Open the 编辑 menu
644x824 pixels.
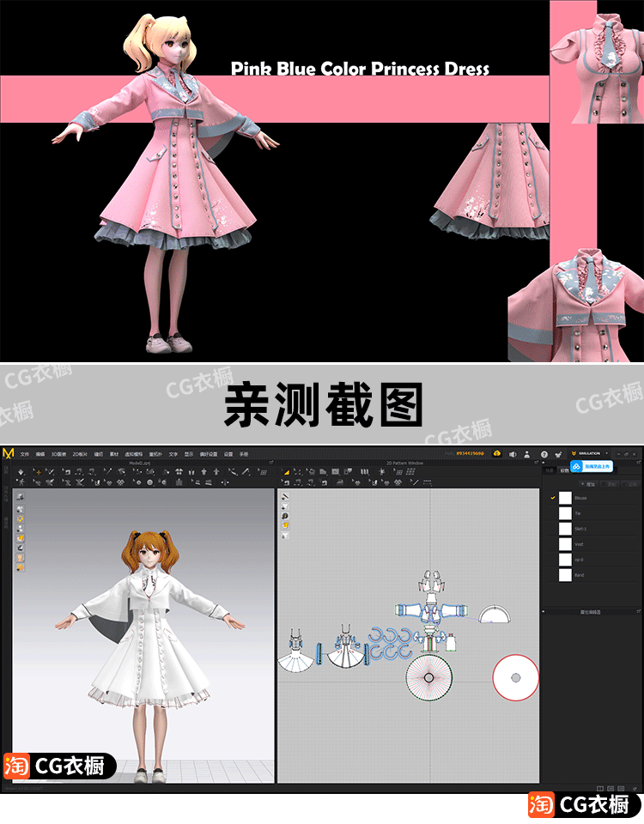coord(40,454)
